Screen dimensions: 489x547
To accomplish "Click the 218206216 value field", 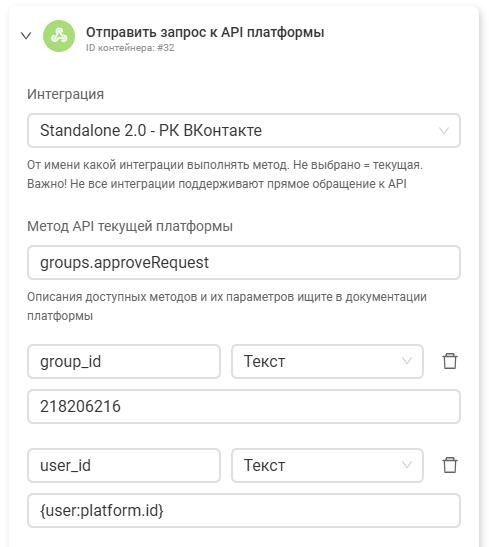I will pyautogui.click(x=244, y=406).
